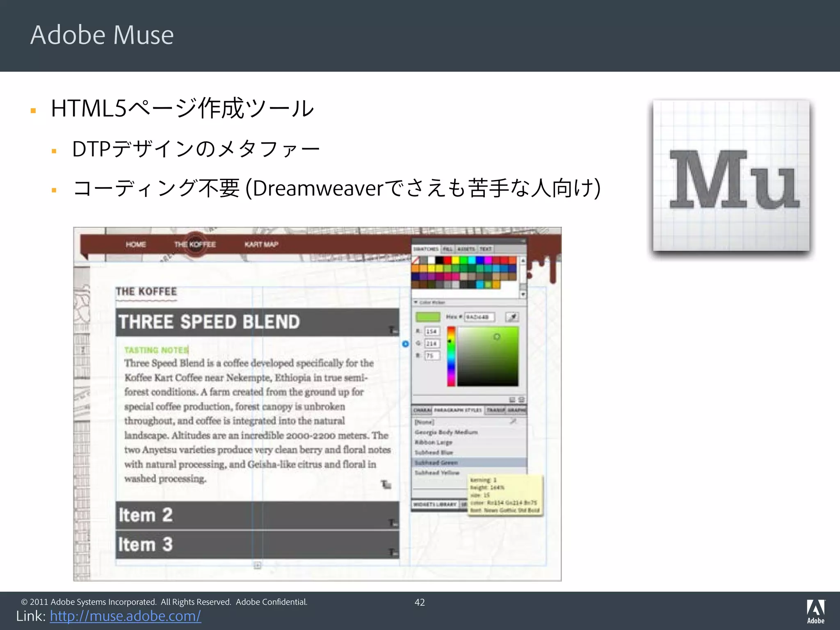This screenshot has height=630, width=840.
Task: Click the R value field showing 154
Action: click(432, 331)
